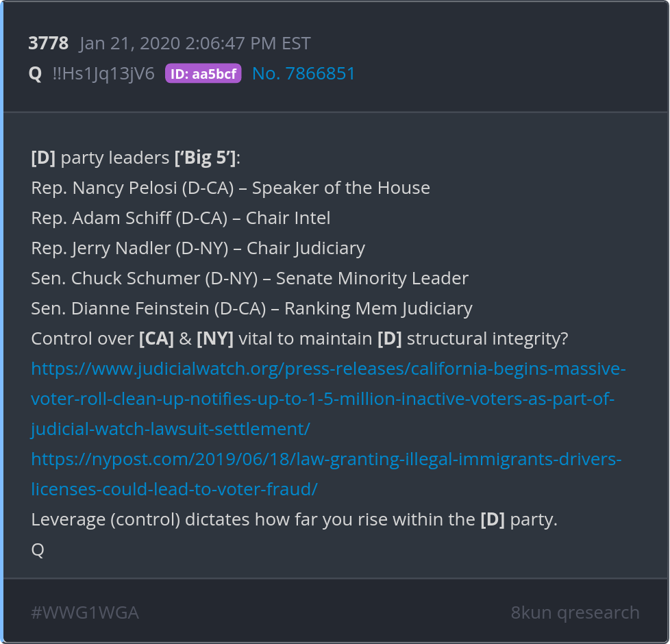Click the #WWG1WGA hashtag
Screen dimensions: 670x644
pyautogui.click(x=85, y=612)
